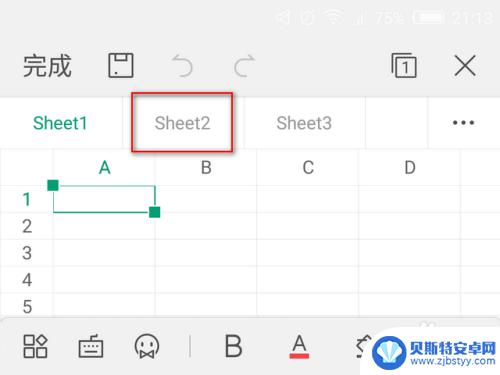The height and width of the screenshot is (375, 500).
Task: Tap the save floppy disk icon
Action: (x=121, y=65)
